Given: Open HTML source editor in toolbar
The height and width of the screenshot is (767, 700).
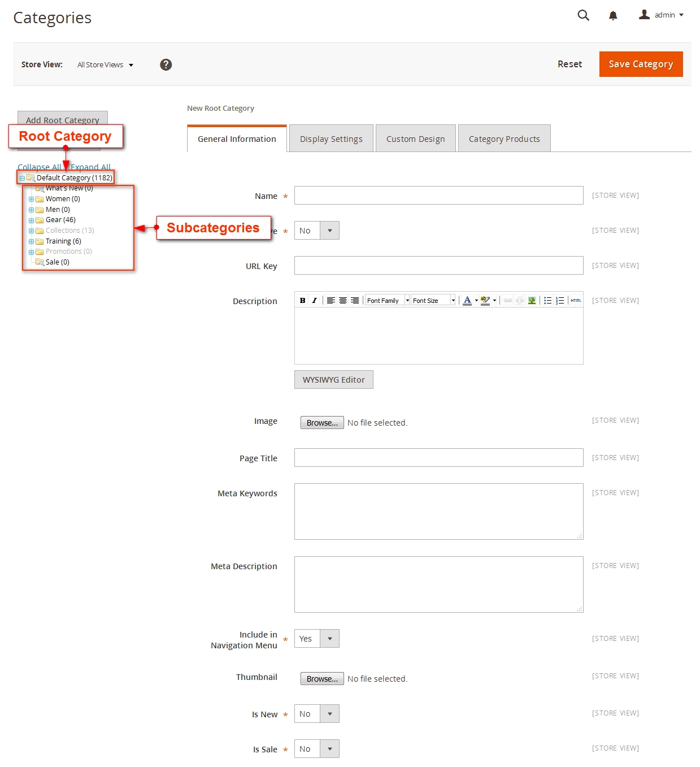Looking at the screenshot, I should pyautogui.click(x=576, y=301).
